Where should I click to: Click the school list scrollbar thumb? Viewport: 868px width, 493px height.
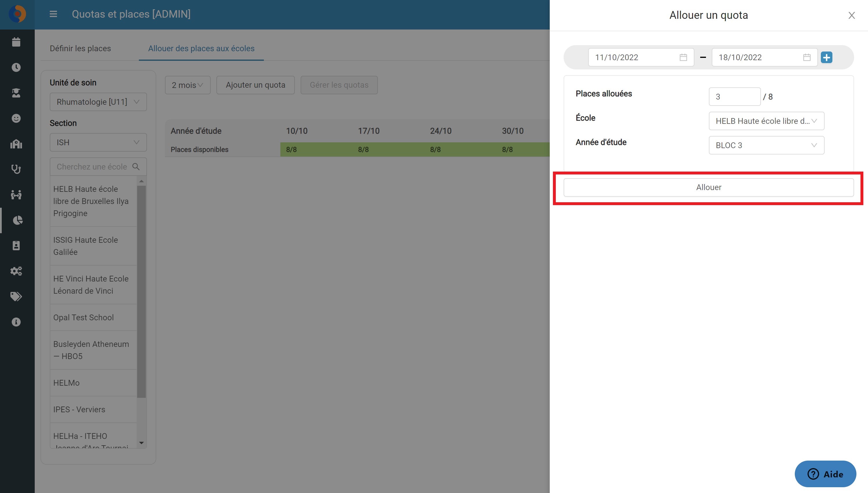pos(141,292)
